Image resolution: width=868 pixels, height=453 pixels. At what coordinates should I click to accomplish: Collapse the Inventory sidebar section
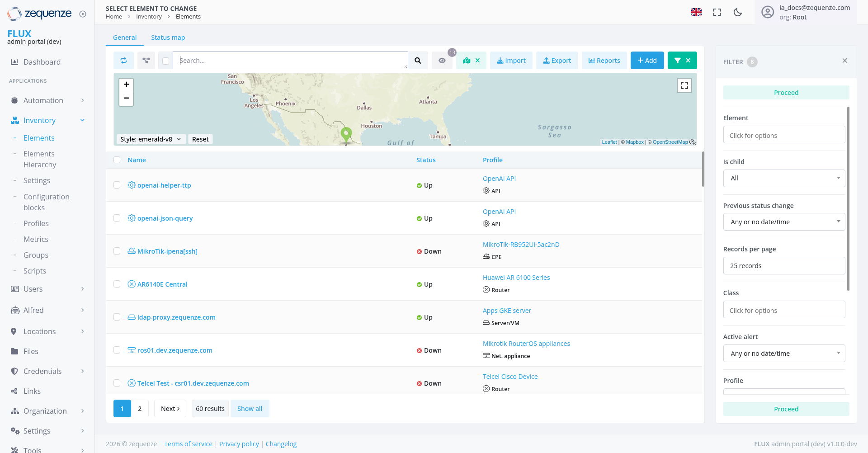click(x=47, y=120)
